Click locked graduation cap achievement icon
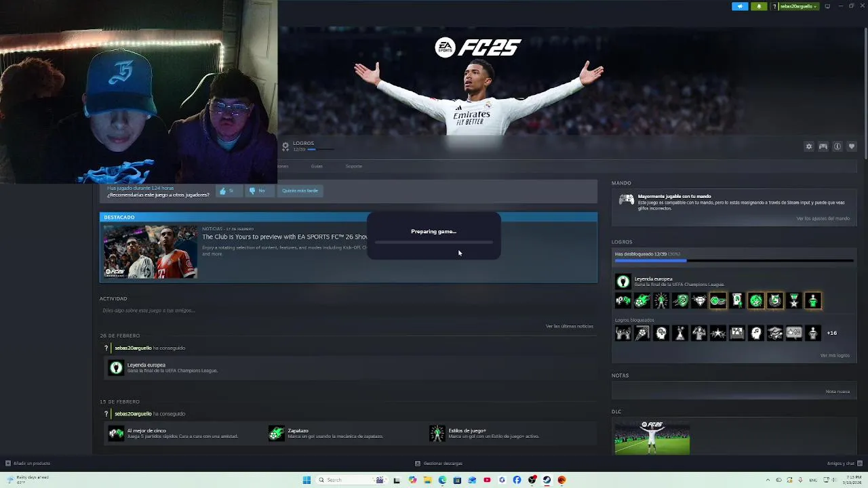Image resolution: width=868 pixels, height=488 pixels. click(x=774, y=333)
